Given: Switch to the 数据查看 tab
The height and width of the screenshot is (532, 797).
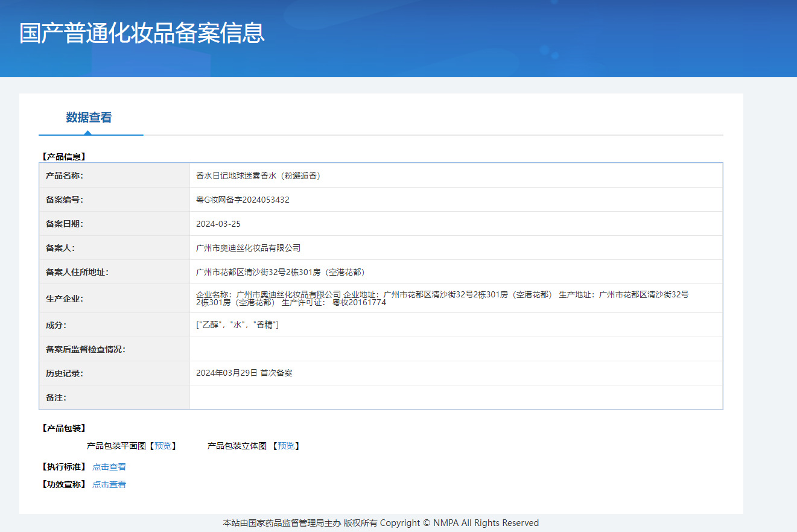Looking at the screenshot, I should pos(89,118).
